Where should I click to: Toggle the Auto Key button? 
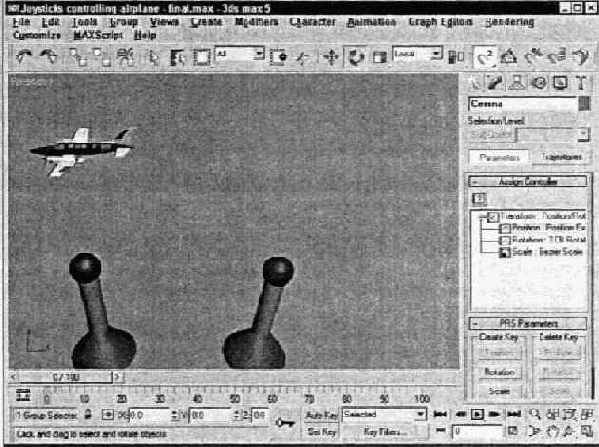pos(321,415)
